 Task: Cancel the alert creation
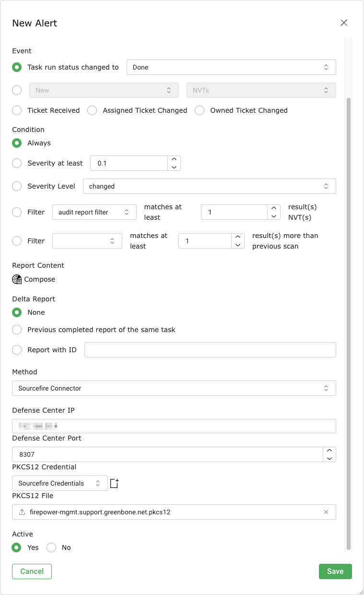pos(32,571)
